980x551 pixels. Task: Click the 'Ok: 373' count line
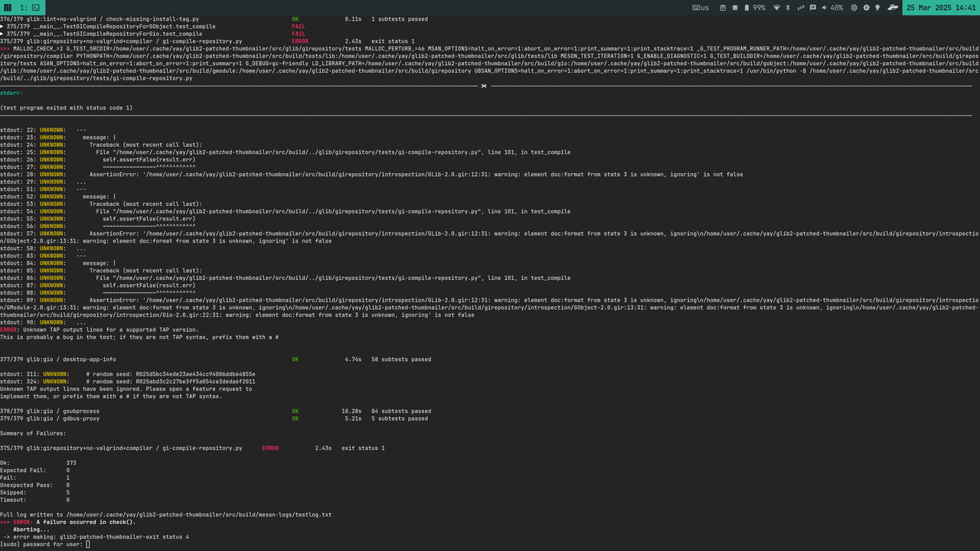pyautogui.click(x=38, y=463)
